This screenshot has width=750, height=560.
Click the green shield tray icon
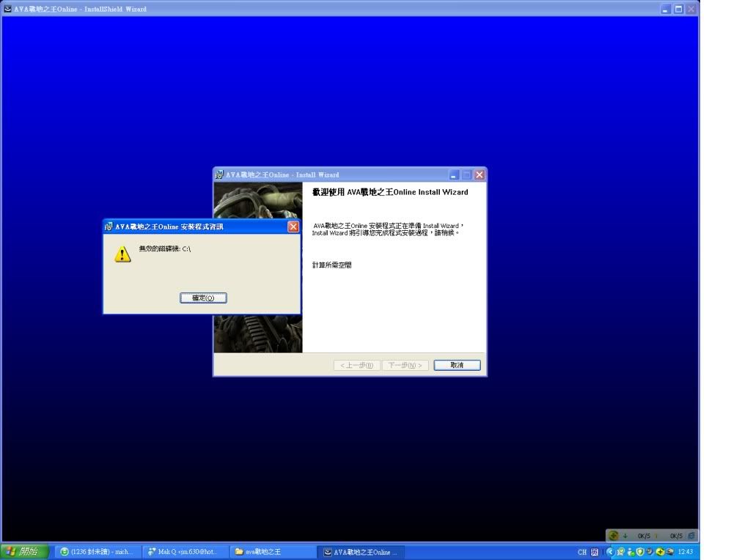tap(640, 552)
